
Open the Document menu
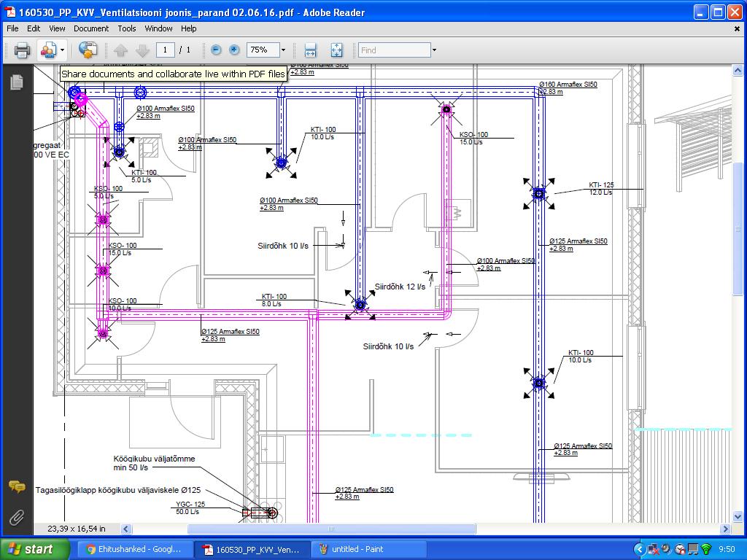[x=91, y=28]
